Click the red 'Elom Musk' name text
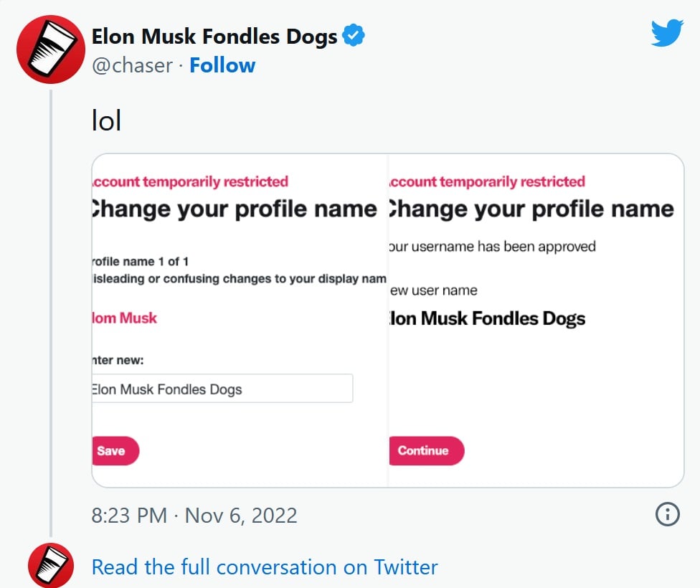Screen dimensions: 700x588 [125, 318]
